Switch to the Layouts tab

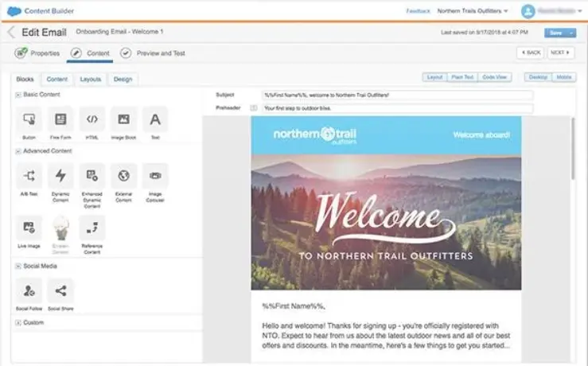click(91, 79)
